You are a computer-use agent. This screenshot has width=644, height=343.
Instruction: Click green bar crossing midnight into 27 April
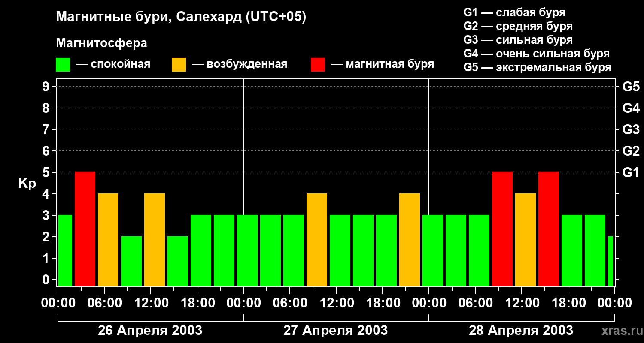pos(247,251)
